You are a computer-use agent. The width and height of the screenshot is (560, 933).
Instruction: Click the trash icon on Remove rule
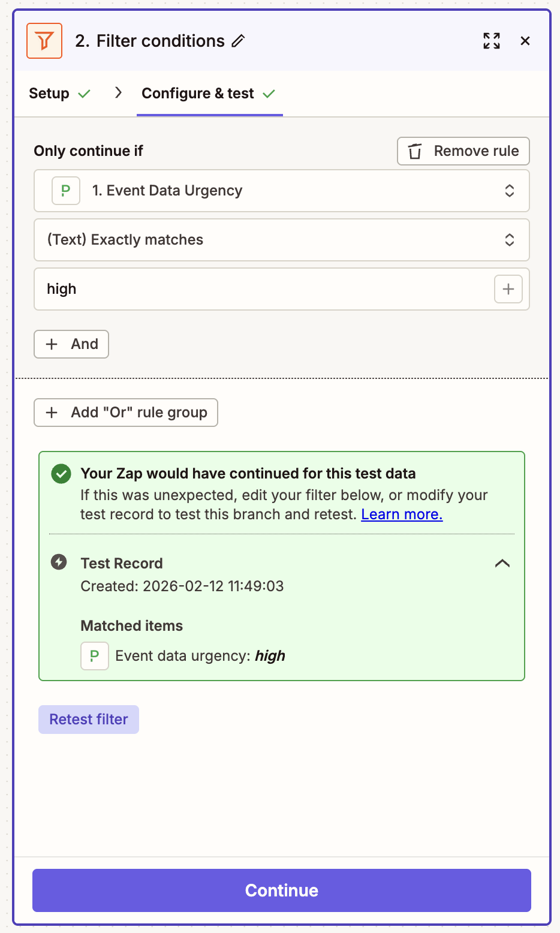pyautogui.click(x=416, y=151)
